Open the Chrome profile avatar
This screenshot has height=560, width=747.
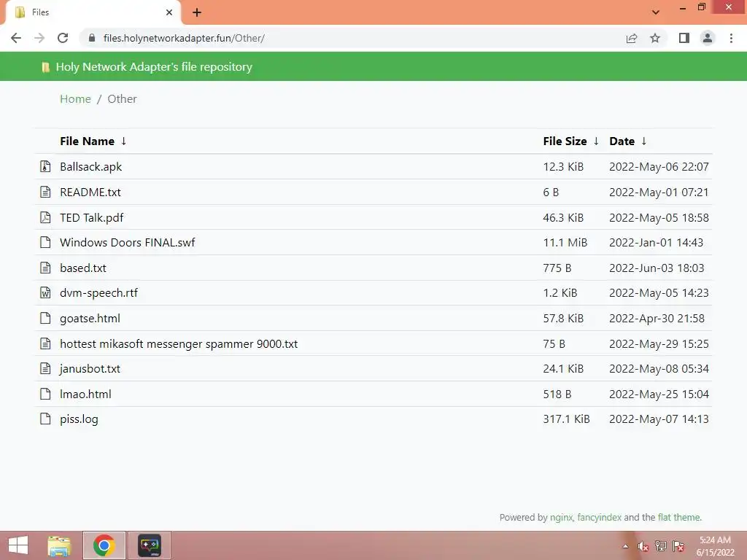(x=708, y=38)
